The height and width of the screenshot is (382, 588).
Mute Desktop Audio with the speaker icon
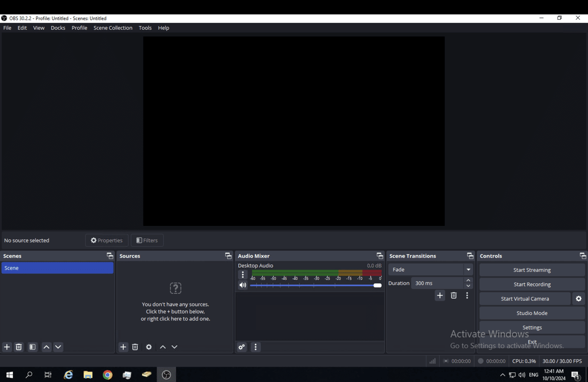pos(243,285)
